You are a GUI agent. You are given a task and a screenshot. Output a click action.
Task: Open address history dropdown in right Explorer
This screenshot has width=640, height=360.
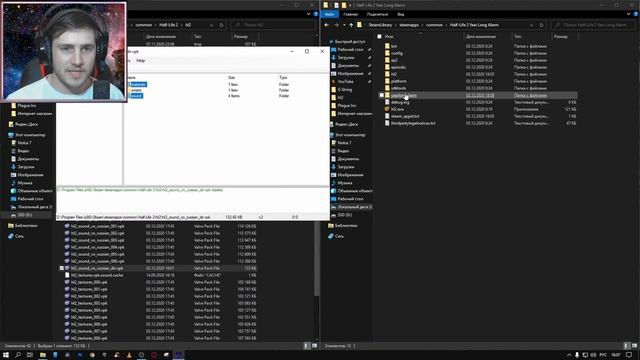tap(531, 25)
